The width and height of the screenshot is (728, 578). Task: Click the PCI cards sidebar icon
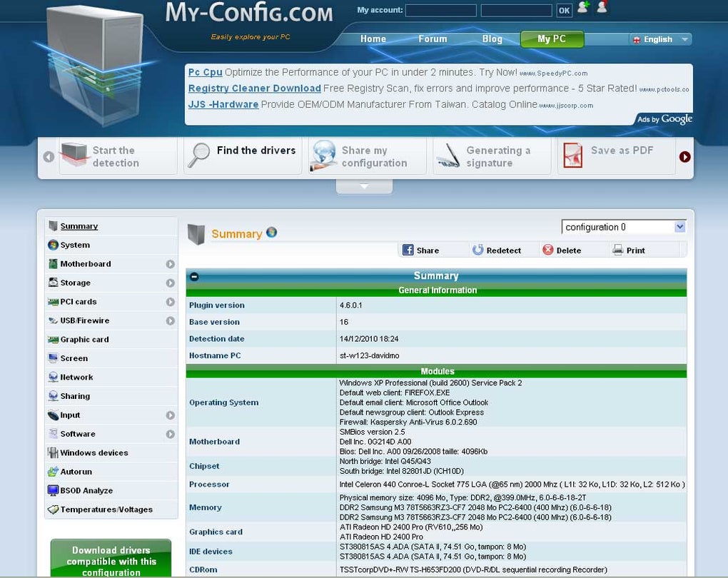point(53,302)
